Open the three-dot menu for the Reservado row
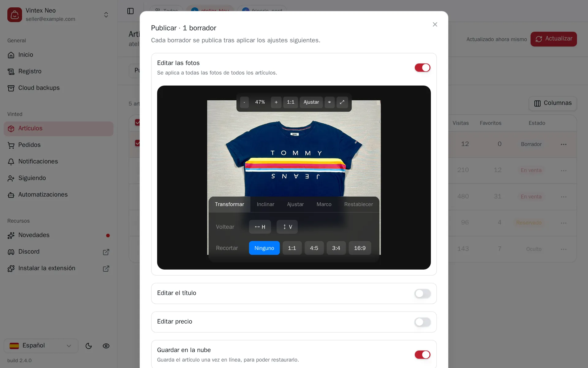 (x=563, y=223)
